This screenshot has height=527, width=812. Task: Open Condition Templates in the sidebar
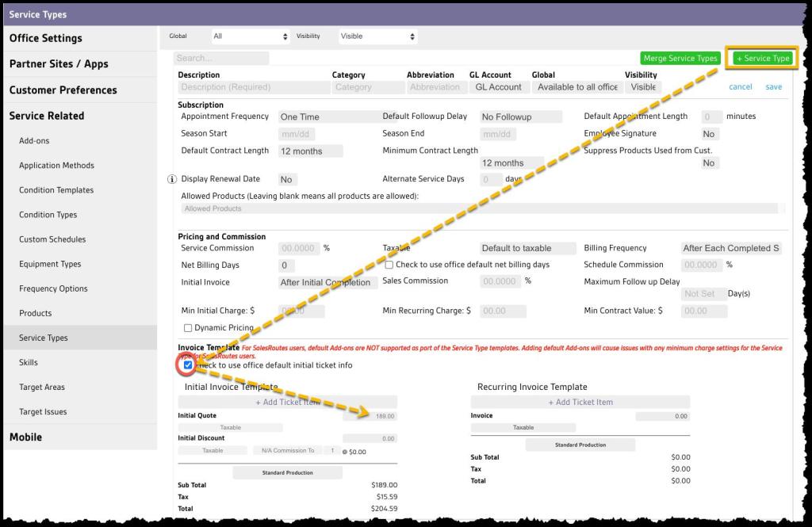click(x=56, y=190)
